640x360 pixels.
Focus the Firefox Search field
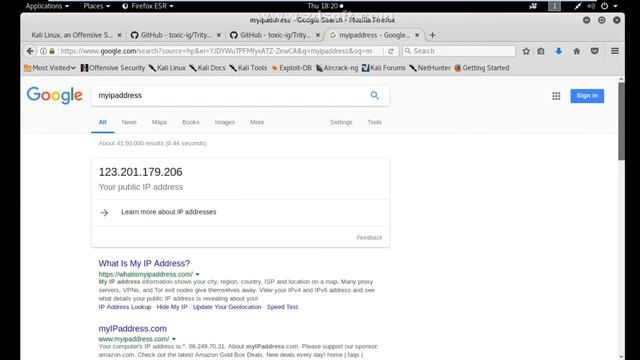coord(459,51)
